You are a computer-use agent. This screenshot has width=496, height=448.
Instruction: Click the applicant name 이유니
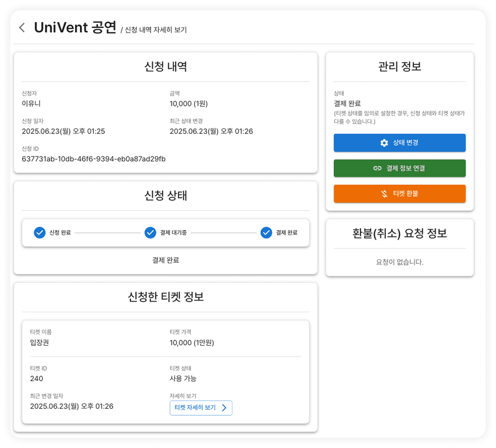tap(31, 103)
